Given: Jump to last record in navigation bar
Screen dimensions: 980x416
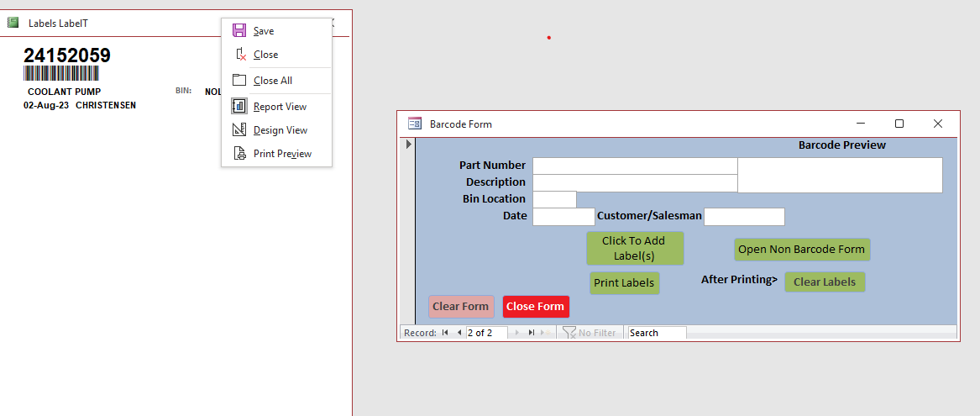Looking at the screenshot, I should [x=532, y=333].
